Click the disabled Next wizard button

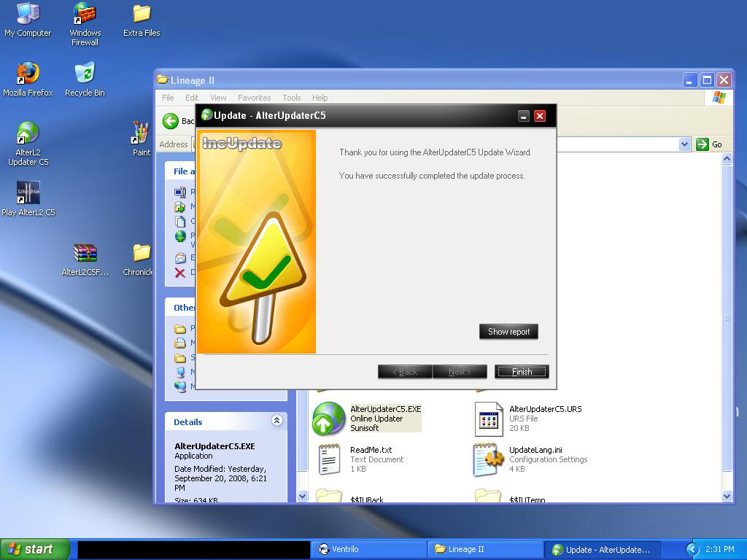(460, 372)
